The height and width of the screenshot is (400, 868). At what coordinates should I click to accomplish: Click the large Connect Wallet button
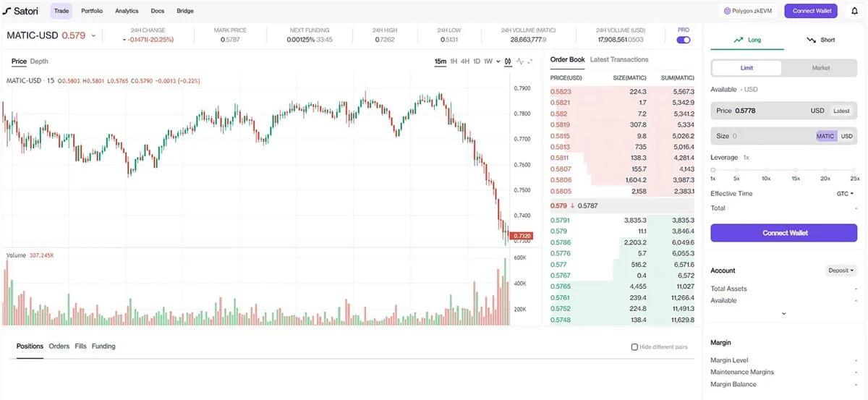tap(784, 233)
